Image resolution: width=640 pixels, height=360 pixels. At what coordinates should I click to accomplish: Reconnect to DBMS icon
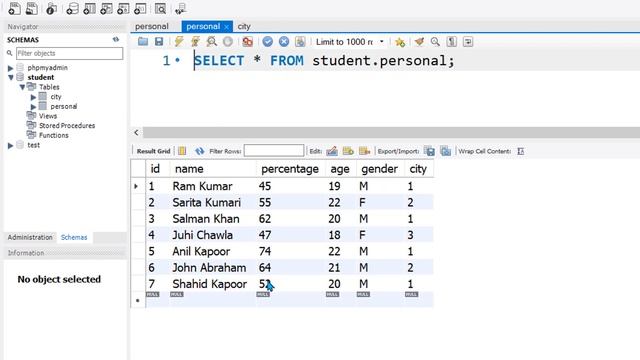[x=180, y=8]
